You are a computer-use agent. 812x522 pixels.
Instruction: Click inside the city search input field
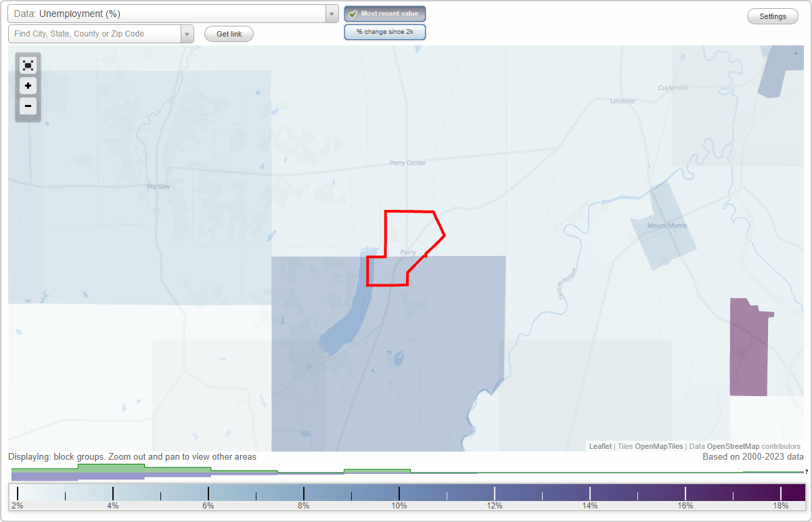(x=95, y=33)
